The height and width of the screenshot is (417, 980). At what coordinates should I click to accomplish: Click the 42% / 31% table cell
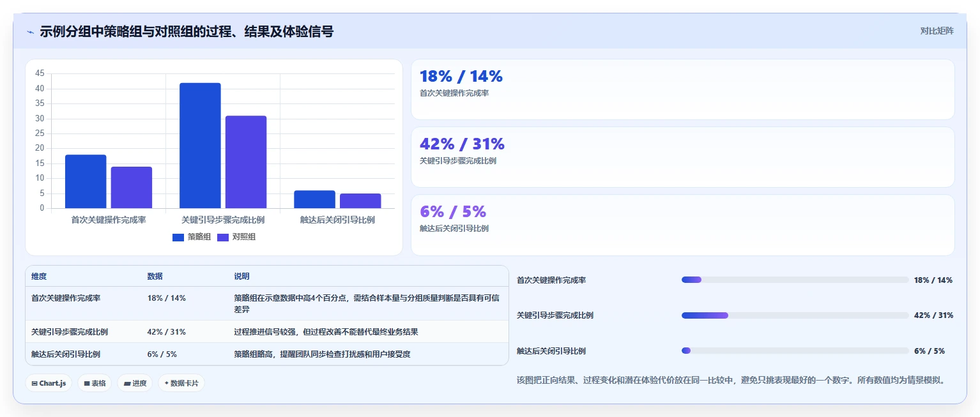pyautogui.click(x=167, y=331)
